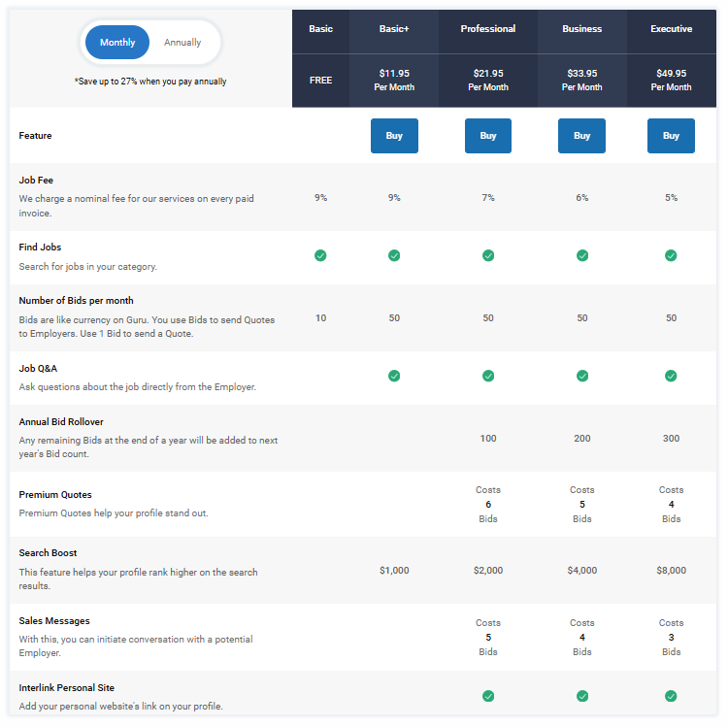Click FREE price under Basic

point(321,81)
